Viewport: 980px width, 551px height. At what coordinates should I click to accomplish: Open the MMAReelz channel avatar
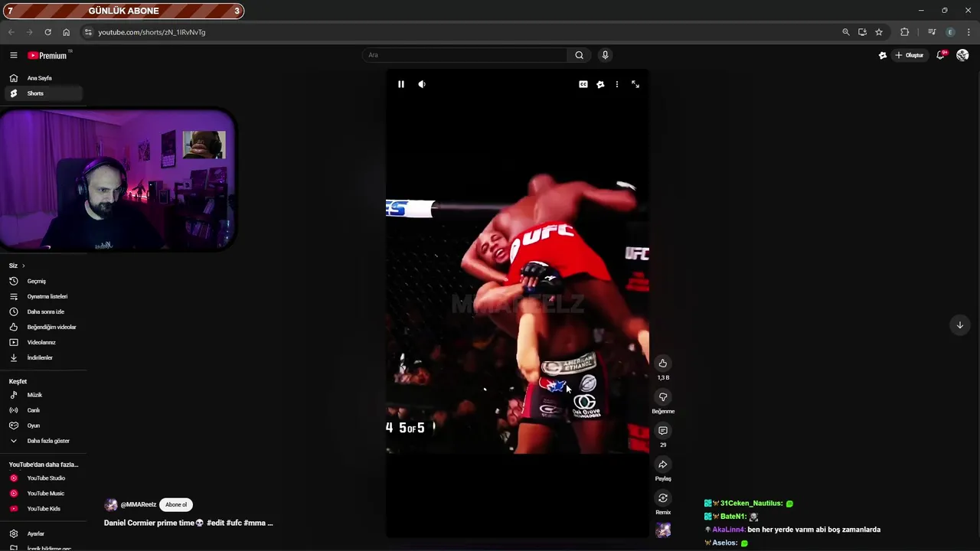[x=111, y=505]
